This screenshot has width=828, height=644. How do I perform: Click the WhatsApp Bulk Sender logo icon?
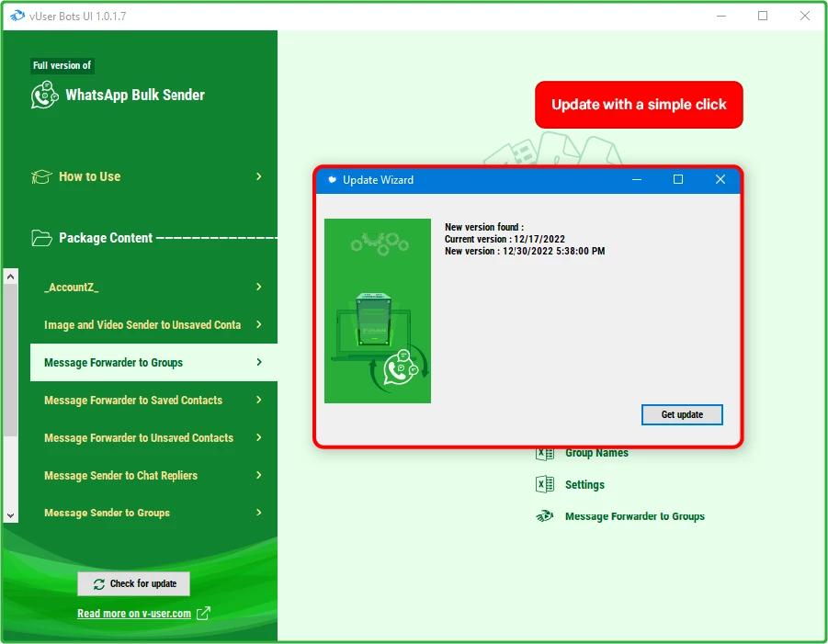point(44,95)
